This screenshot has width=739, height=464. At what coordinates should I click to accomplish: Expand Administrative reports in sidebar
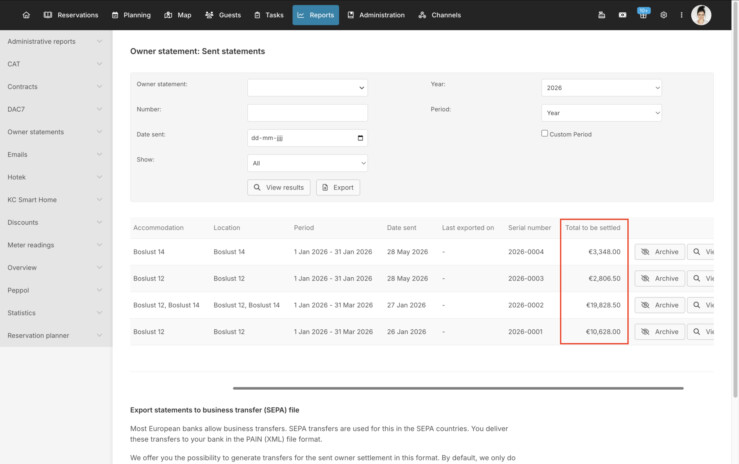point(56,41)
